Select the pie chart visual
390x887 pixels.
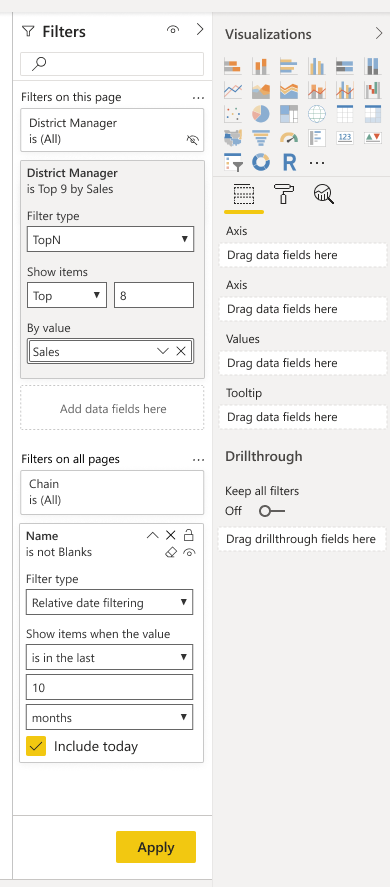(x=260, y=114)
